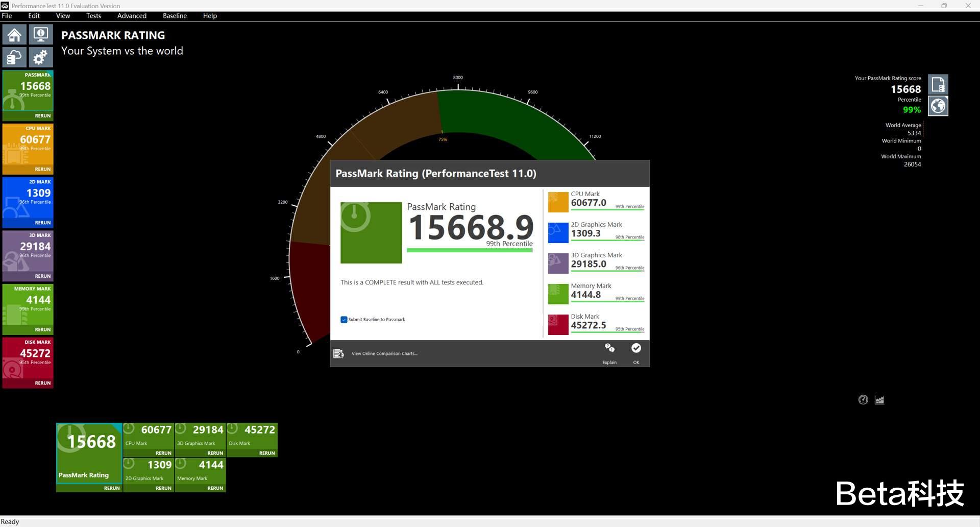Viewport: 980px width, 527px height.
Task: Click the Memory Mark green icon in dialog
Action: (558, 294)
